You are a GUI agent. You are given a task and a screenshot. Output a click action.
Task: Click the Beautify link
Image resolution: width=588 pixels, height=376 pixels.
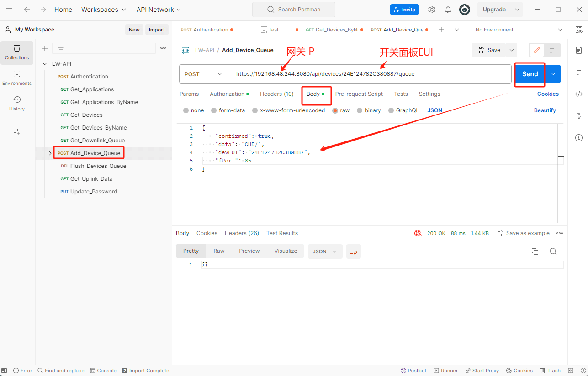point(545,110)
